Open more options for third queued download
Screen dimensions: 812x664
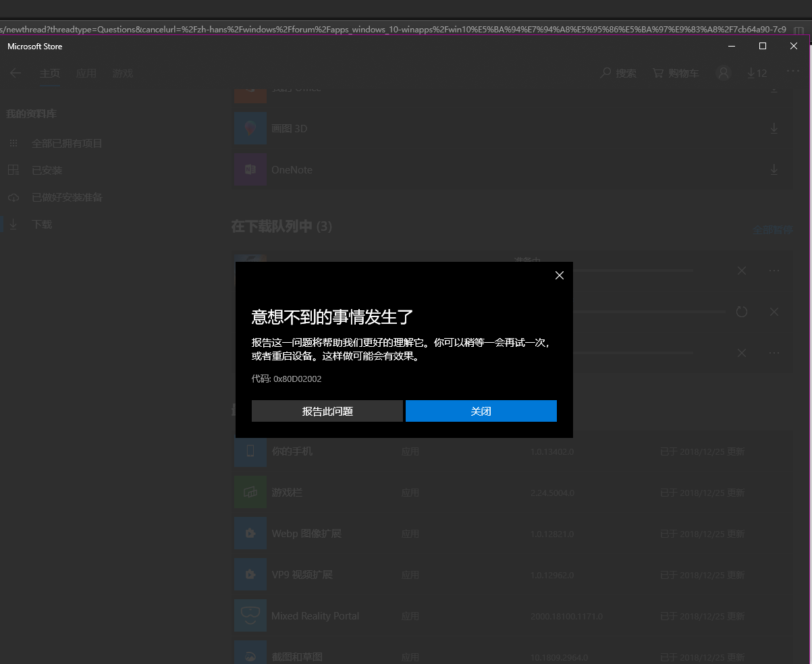tap(774, 353)
